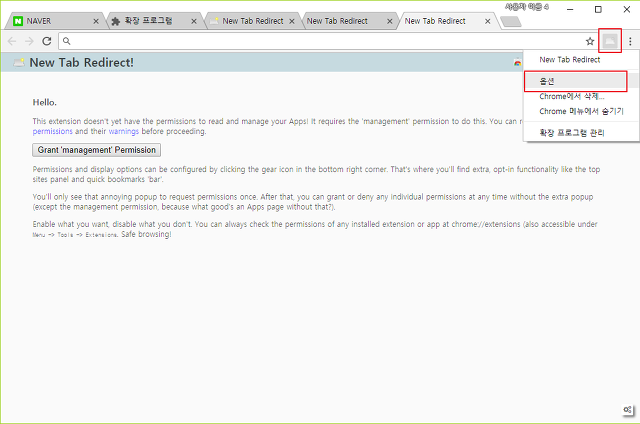
Task: Click the page header cloud logo icon
Action: coord(19,63)
